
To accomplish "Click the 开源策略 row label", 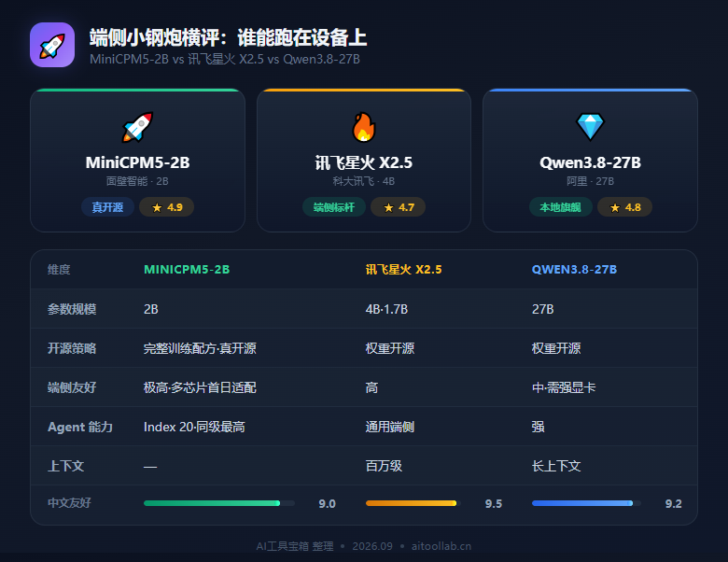I will coord(72,348).
